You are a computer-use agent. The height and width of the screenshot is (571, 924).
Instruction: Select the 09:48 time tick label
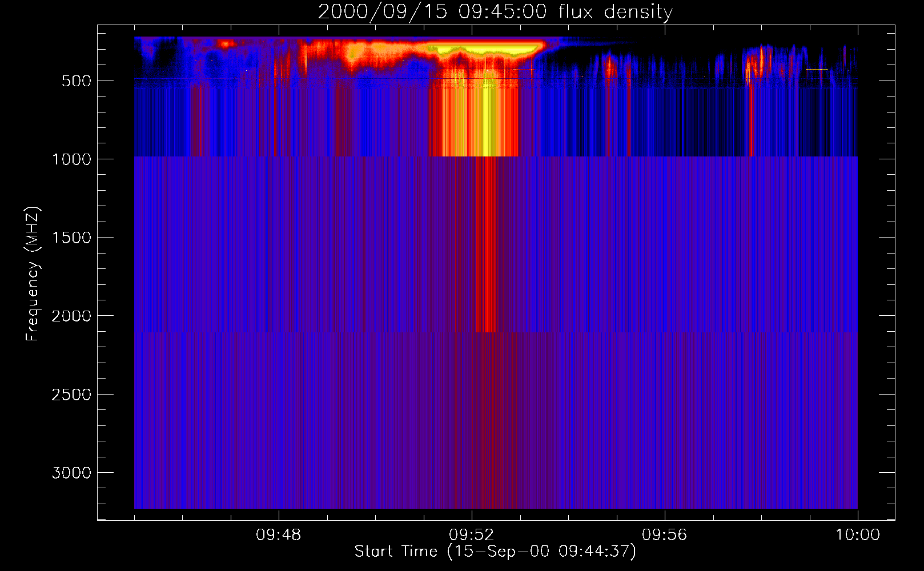click(x=279, y=535)
